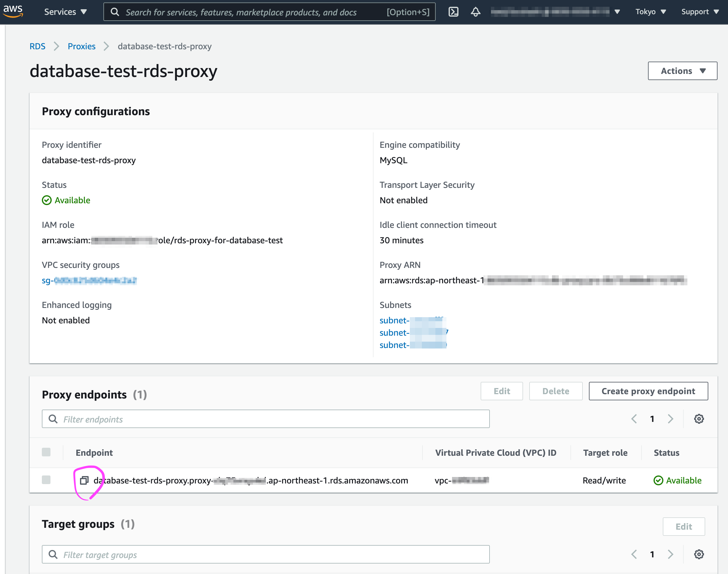Go to next page of proxy endpoints

click(670, 419)
